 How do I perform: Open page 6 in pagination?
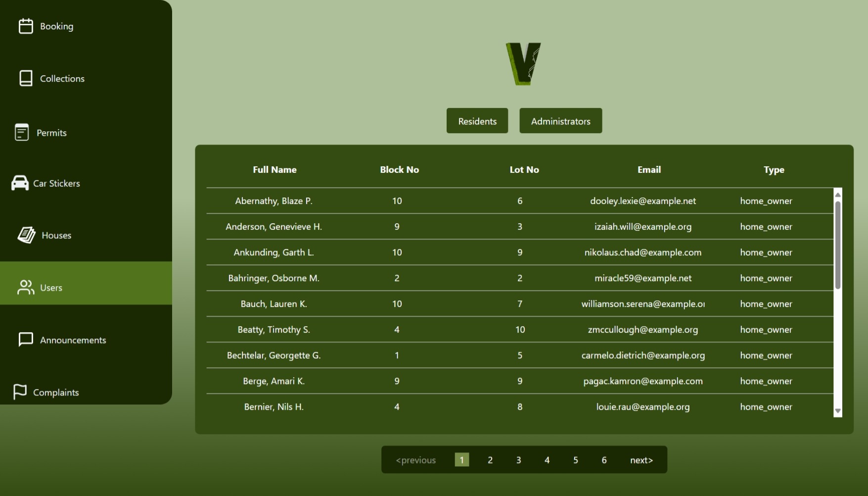604,460
